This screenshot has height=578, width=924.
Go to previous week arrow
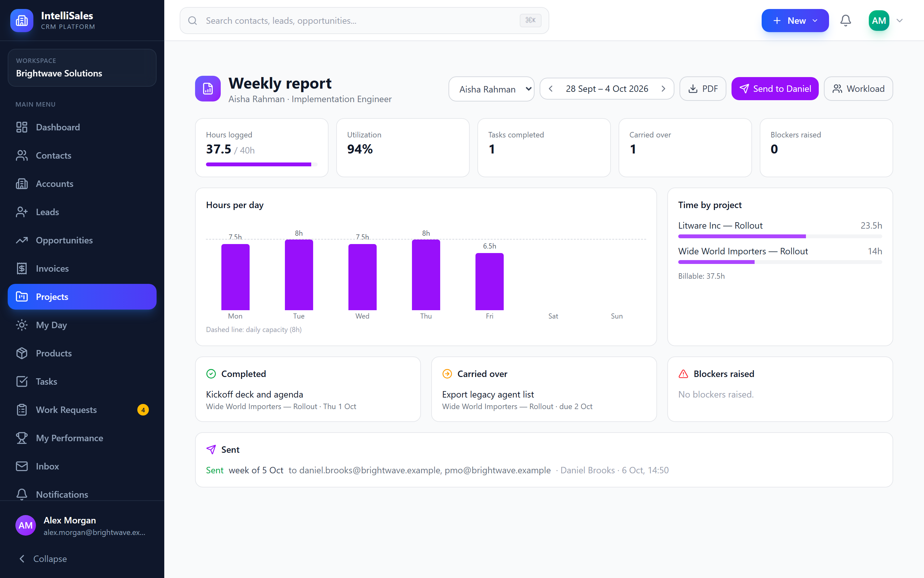point(551,89)
